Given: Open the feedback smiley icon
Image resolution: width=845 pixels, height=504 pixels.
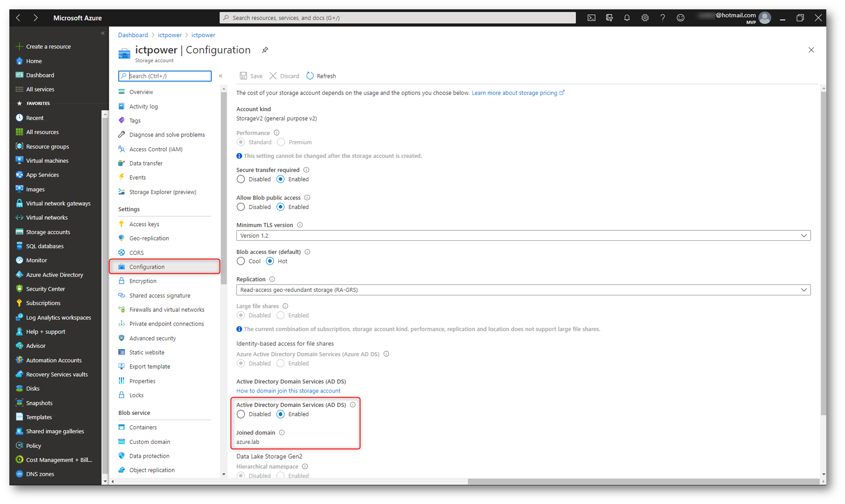Looking at the screenshot, I should (x=680, y=18).
